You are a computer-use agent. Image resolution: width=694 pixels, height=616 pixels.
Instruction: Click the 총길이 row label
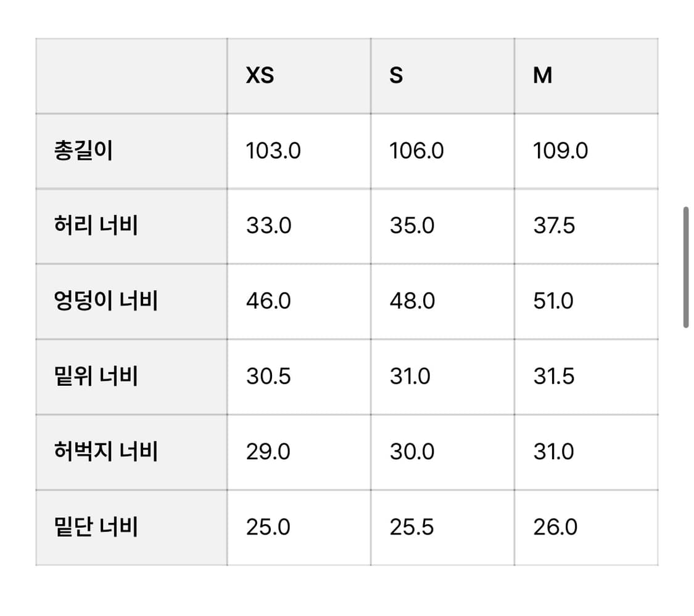(x=83, y=151)
